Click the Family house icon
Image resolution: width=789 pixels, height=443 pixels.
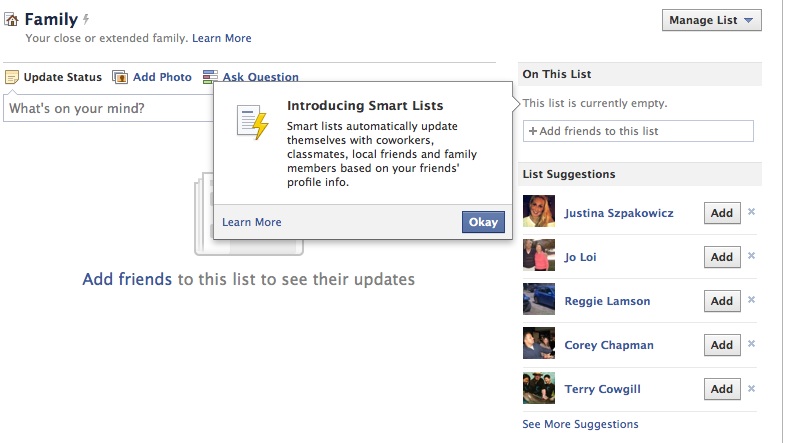click(12, 20)
